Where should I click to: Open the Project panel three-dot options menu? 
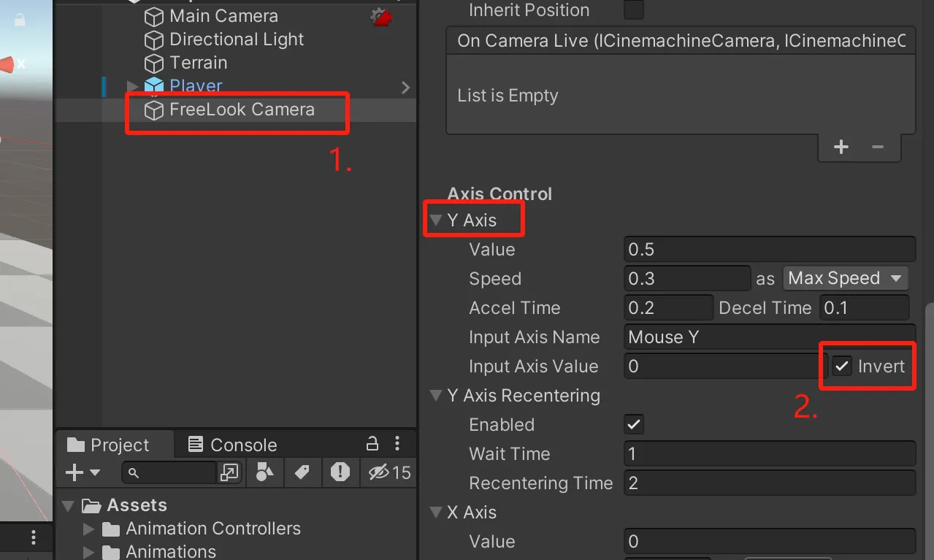click(x=397, y=444)
